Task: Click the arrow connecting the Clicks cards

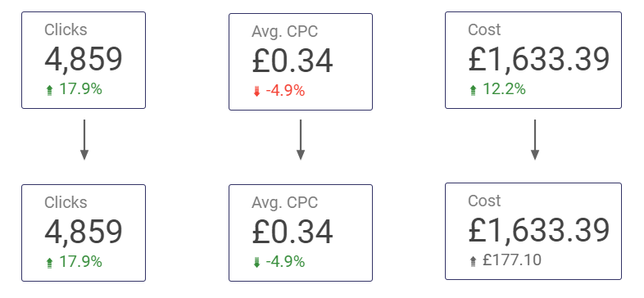Action: click(84, 139)
